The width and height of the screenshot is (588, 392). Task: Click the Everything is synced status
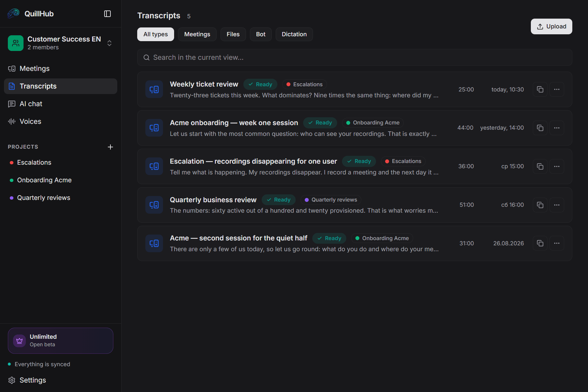(39, 364)
